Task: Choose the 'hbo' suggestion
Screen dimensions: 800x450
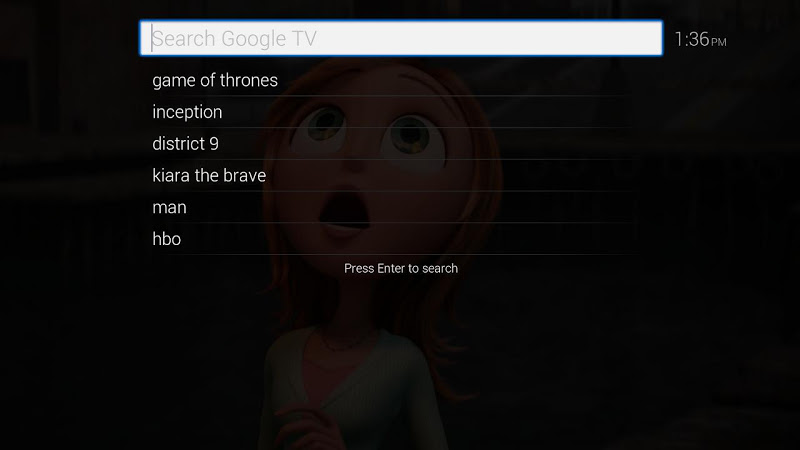Action: 393,238
